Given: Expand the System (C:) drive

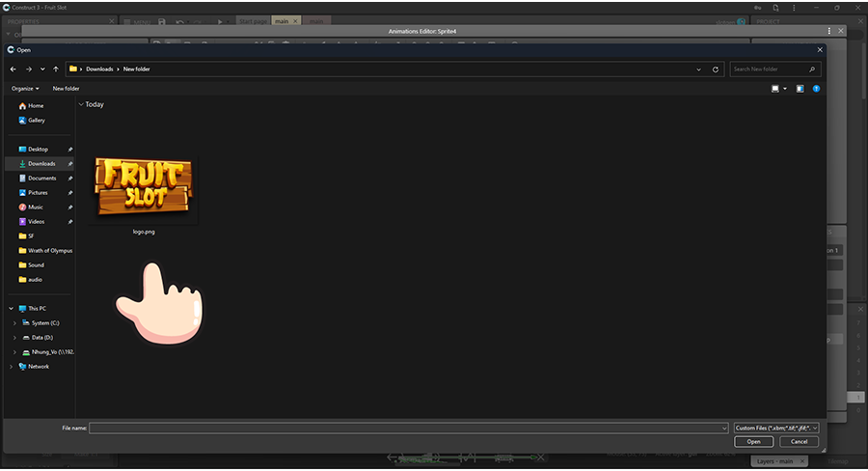Looking at the screenshot, I should pos(14,323).
